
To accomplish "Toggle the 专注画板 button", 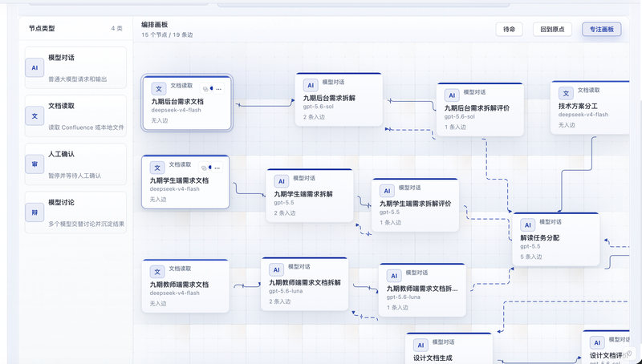I will click(x=601, y=29).
